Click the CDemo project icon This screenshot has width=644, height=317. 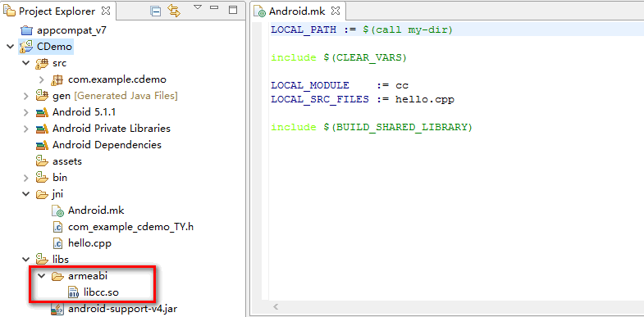pyautogui.click(x=26, y=47)
